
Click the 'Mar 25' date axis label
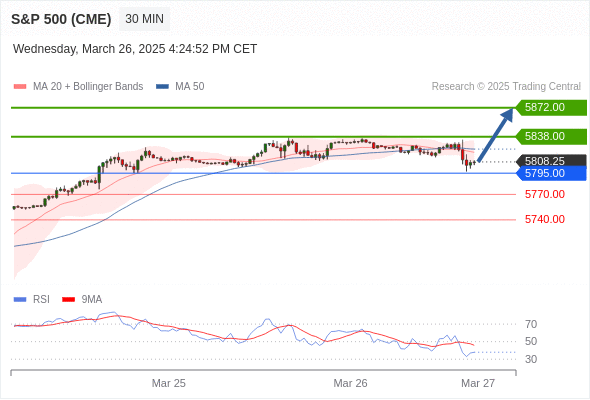(x=169, y=383)
